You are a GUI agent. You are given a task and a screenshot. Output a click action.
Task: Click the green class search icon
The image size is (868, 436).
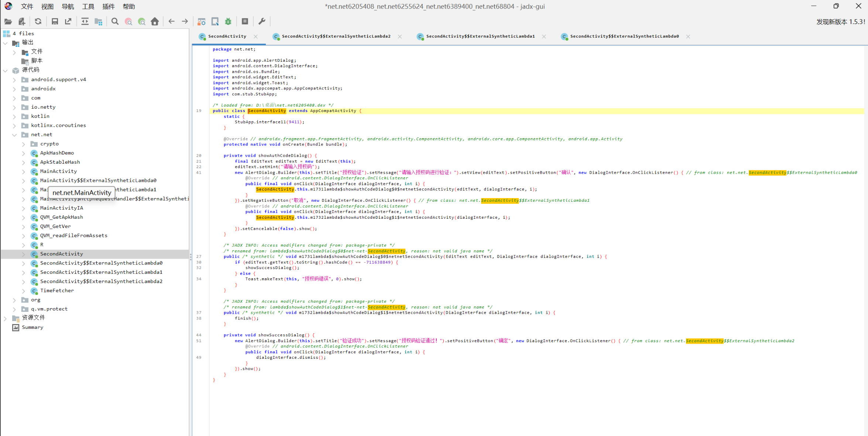click(x=142, y=21)
